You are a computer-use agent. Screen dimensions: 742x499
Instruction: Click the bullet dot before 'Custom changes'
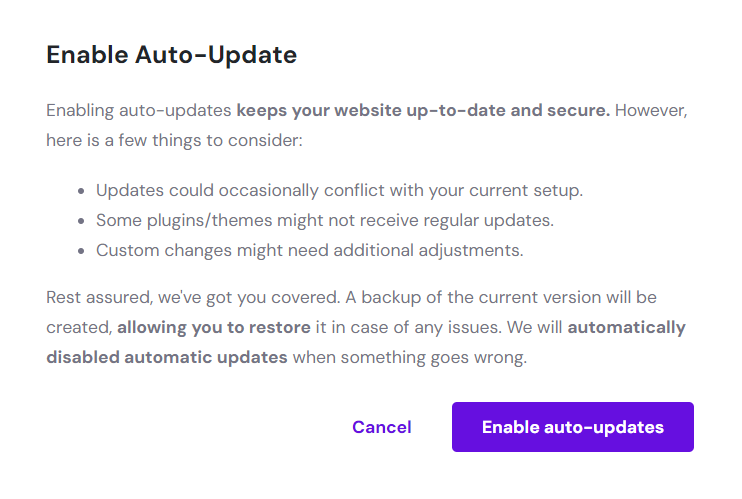point(81,250)
